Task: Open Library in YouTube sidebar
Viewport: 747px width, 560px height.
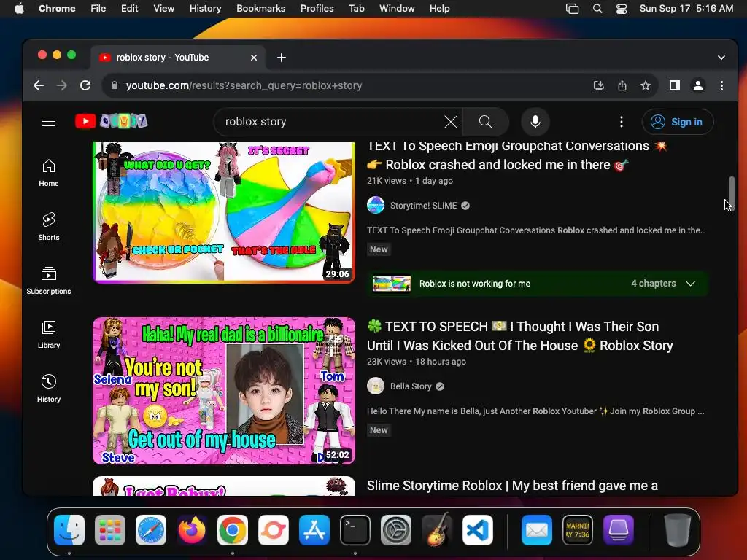Action: click(x=49, y=335)
